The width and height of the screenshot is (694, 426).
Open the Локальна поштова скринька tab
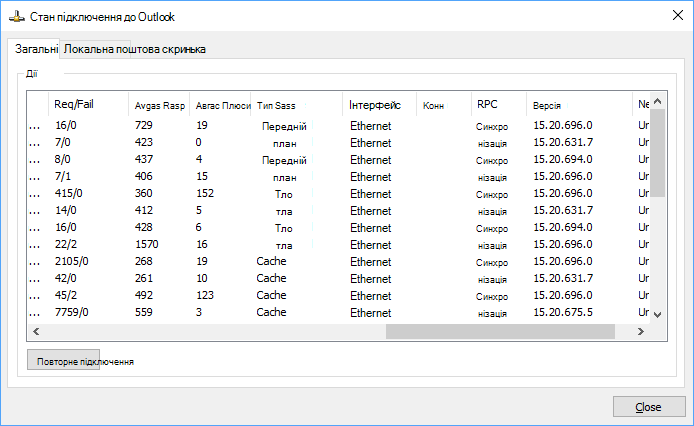[135, 49]
